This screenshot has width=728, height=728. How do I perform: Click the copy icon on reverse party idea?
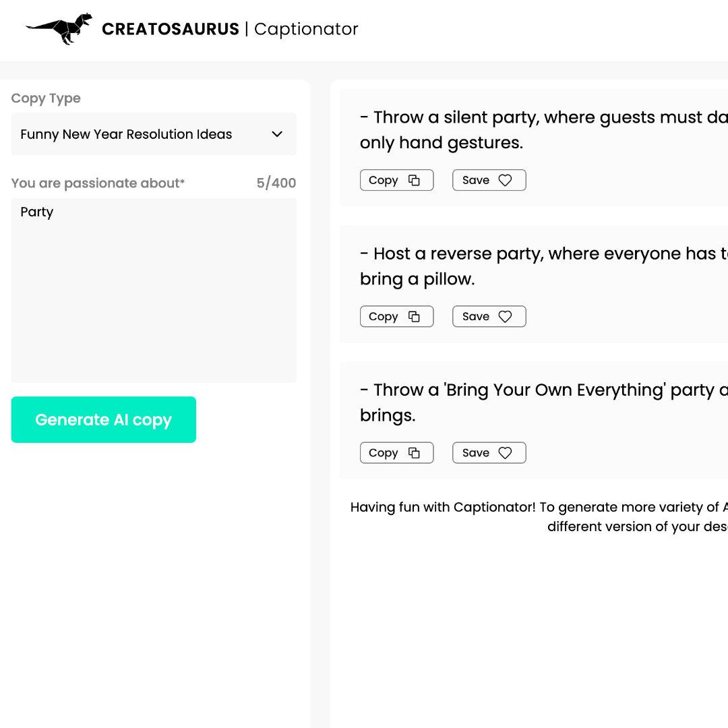(x=414, y=317)
